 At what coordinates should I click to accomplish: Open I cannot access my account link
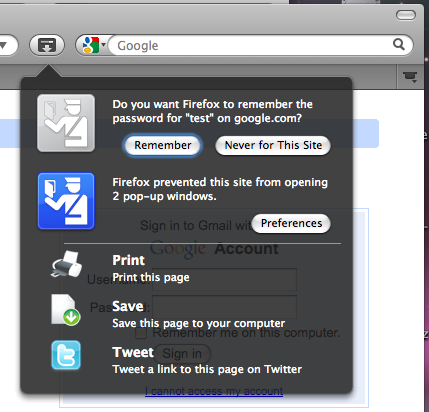214,391
